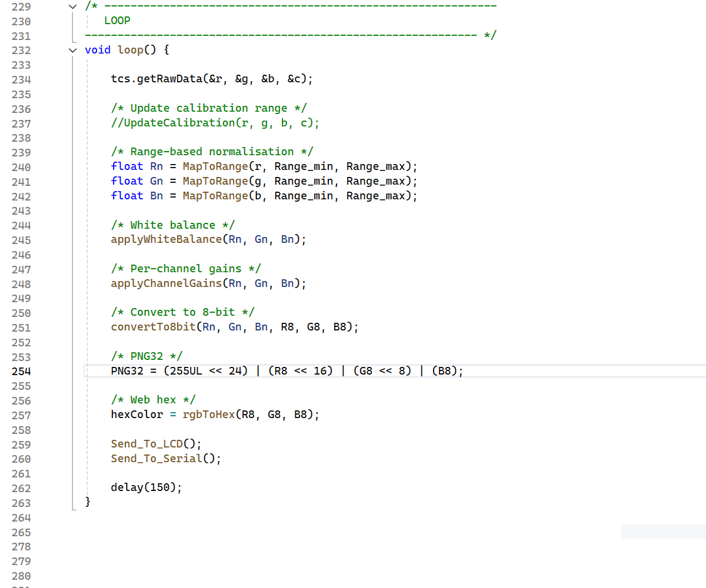
Task: Click 'Range_max' on the float Rn line
Action: click(375, 166)
